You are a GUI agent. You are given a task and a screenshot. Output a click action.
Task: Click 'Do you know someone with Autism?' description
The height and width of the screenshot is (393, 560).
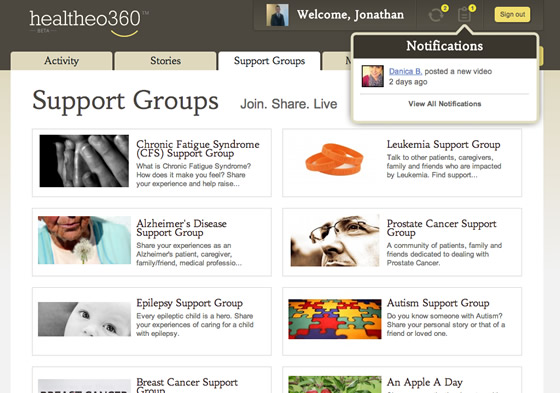[446, 325]
